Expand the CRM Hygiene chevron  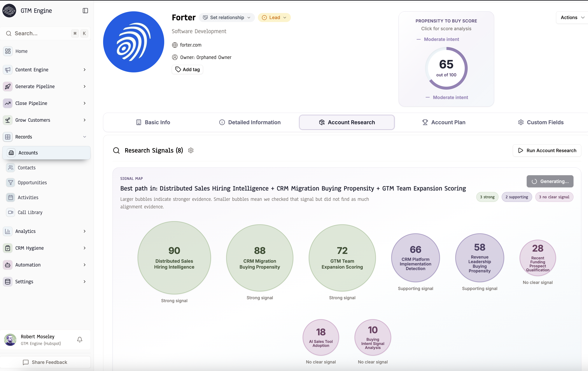[x=85, y=248]
